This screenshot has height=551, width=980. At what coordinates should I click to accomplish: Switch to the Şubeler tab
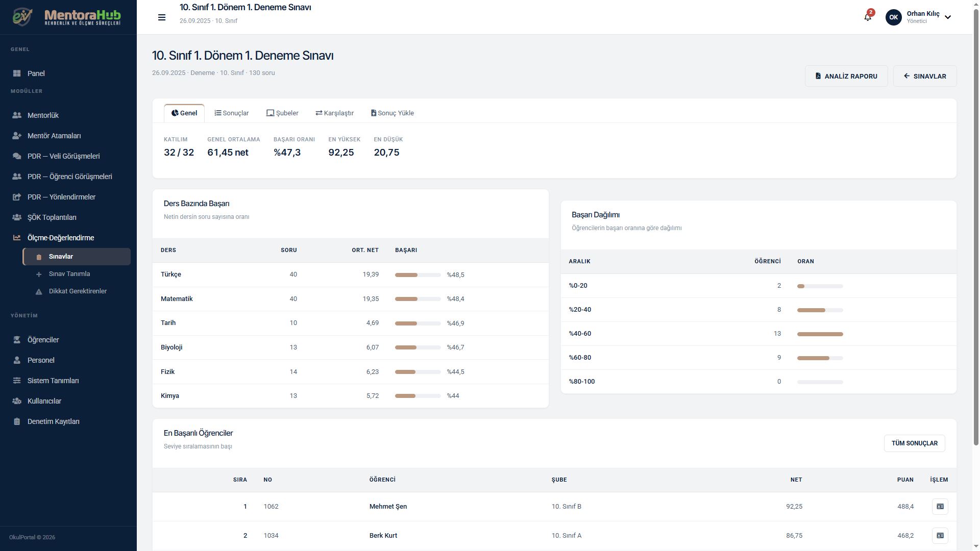282,113
